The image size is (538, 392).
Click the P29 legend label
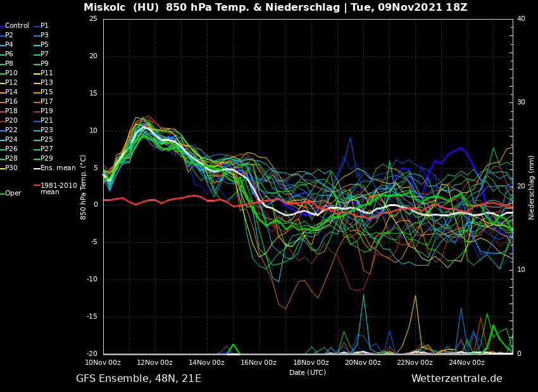pos(46,159)
